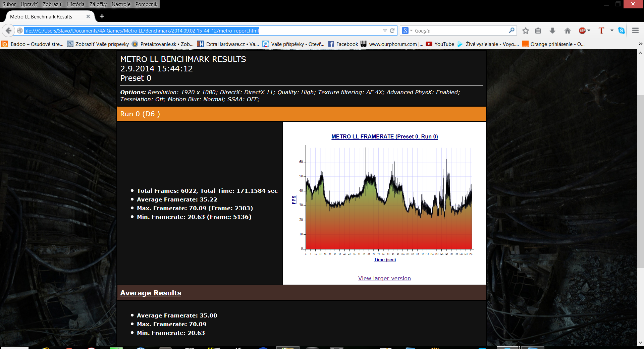Screen dimensions: 644x349
Task: Click Min. Framerate: 20.63 (Frame: 5136) text
Action: (x=194, y=217)
